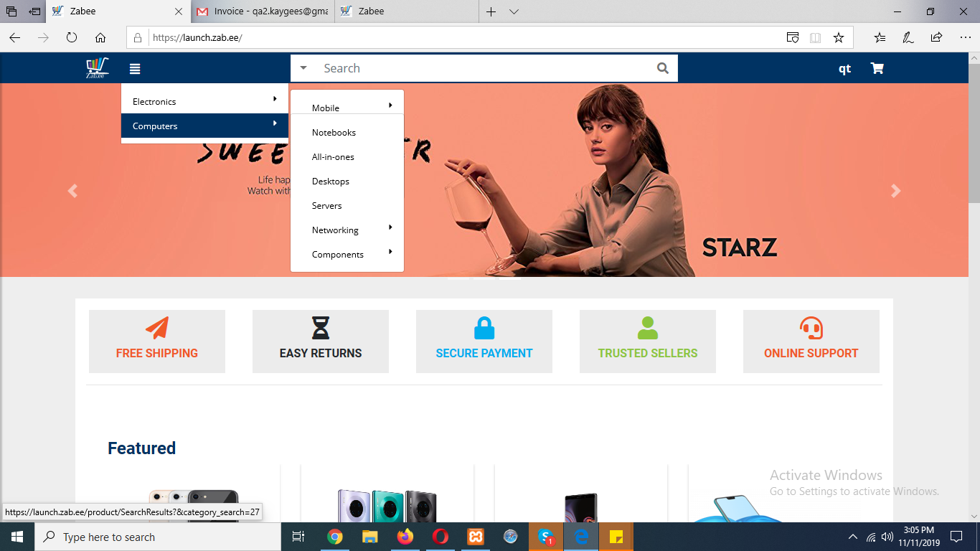
Task: Show previous banner slide
Action: [72, 191]
